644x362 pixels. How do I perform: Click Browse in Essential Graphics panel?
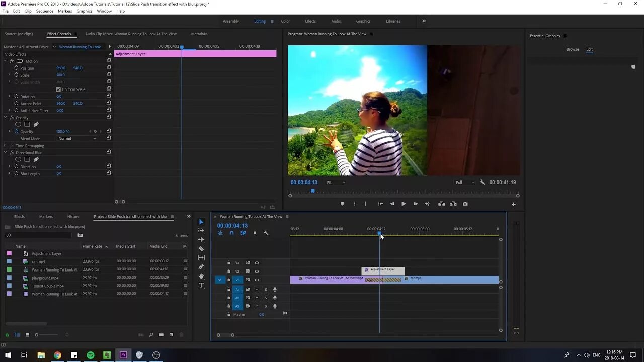coord(573,49)
